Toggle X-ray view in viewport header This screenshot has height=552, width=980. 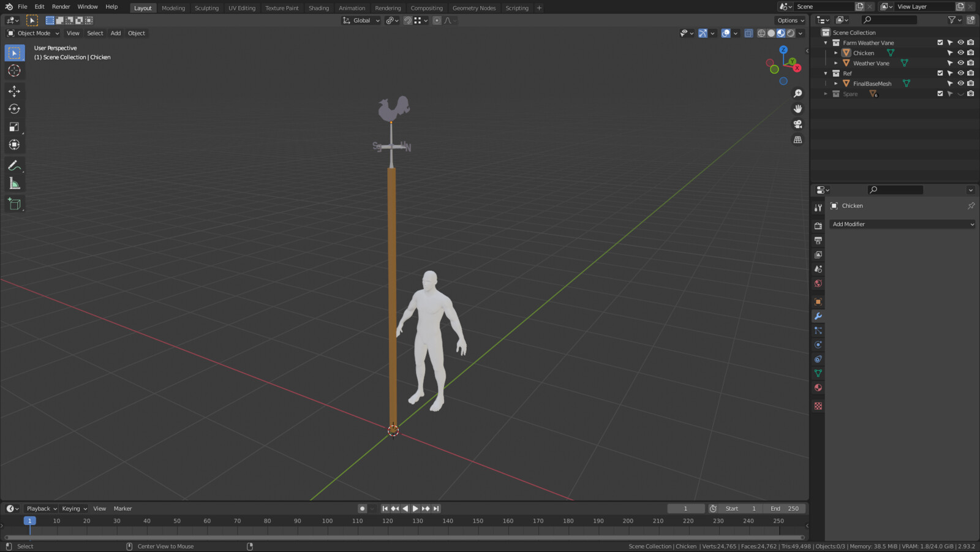click(x=748, y=33)
